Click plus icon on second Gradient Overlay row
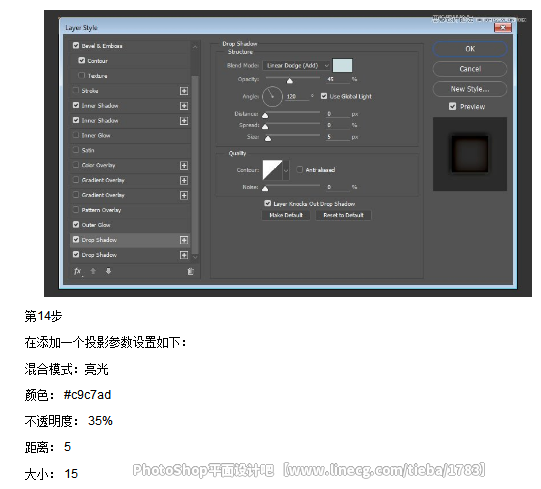This screenshot has height=489, width=541. tap(184, 195)
